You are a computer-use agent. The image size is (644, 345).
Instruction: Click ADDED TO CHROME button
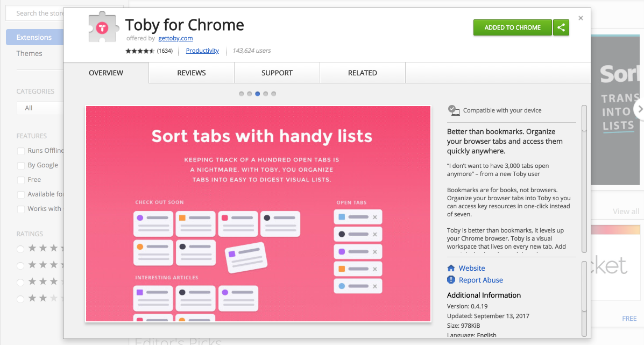pyautogui.click(x=513, y=27)
